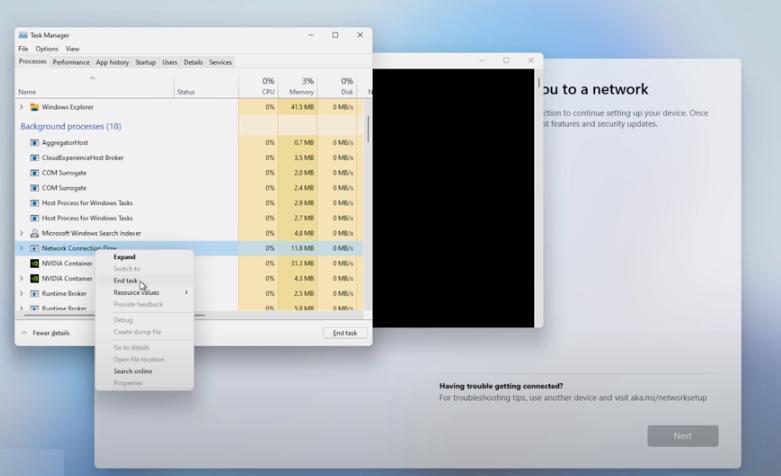Viewport: 781px width, 476px height.
Task: Click the black window's vertical scrollbar
Action: (538, 83)
